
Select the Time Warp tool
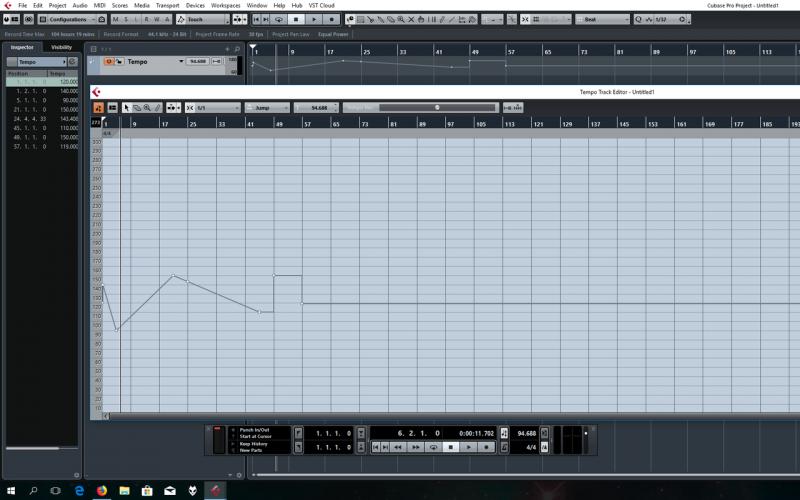pyautogui.click(x=432, y=19)
